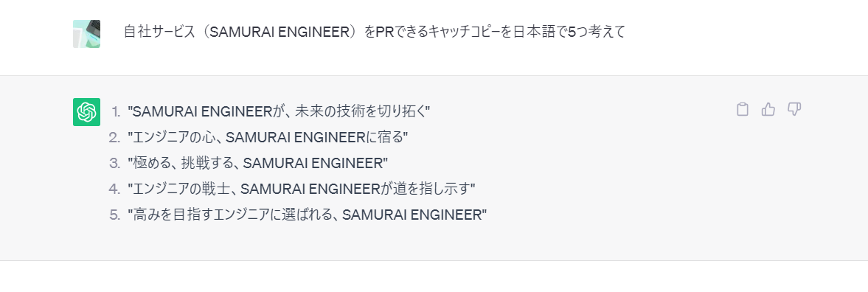The image size is (868, 292).
Task: Click 自社サービス at the prompt start
Action: (x=160, y=32)
